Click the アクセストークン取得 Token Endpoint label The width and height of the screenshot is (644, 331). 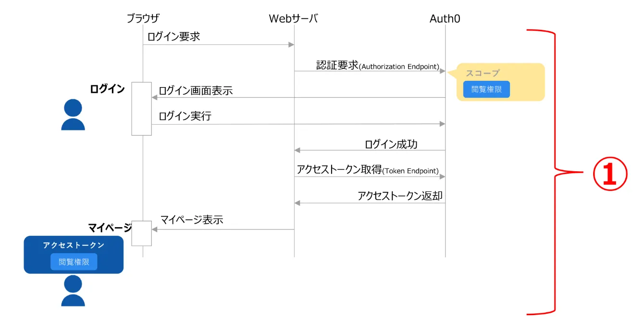point(368,170)
